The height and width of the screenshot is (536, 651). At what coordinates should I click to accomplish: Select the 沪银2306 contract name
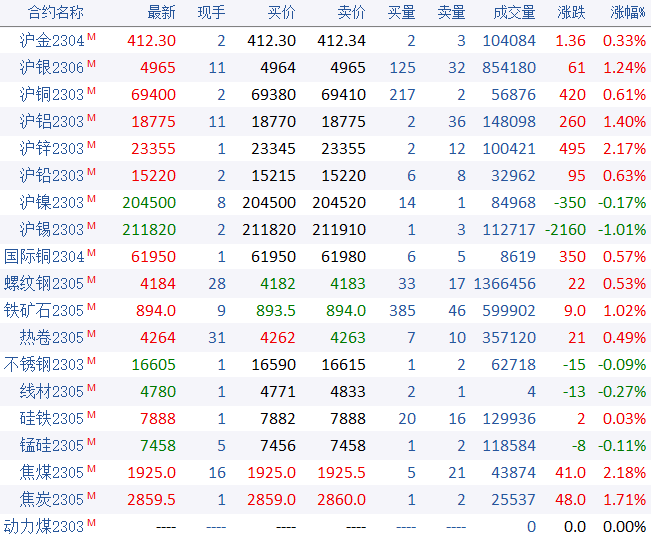52,68
